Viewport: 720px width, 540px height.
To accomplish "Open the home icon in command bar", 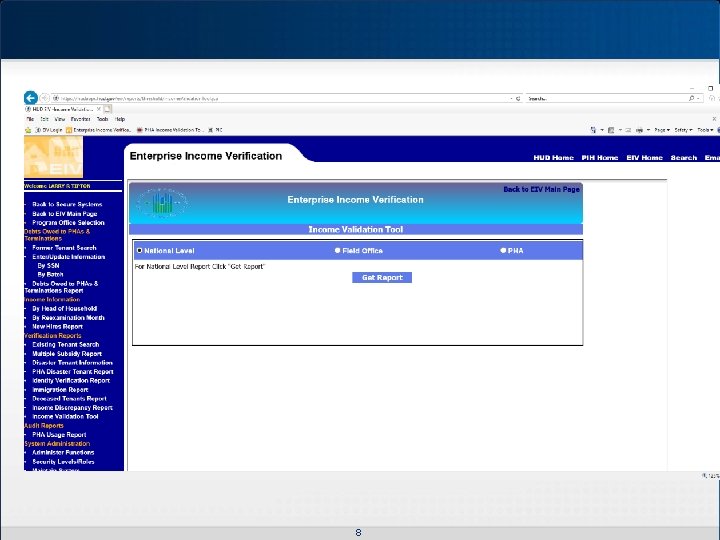I will (593, 130).
